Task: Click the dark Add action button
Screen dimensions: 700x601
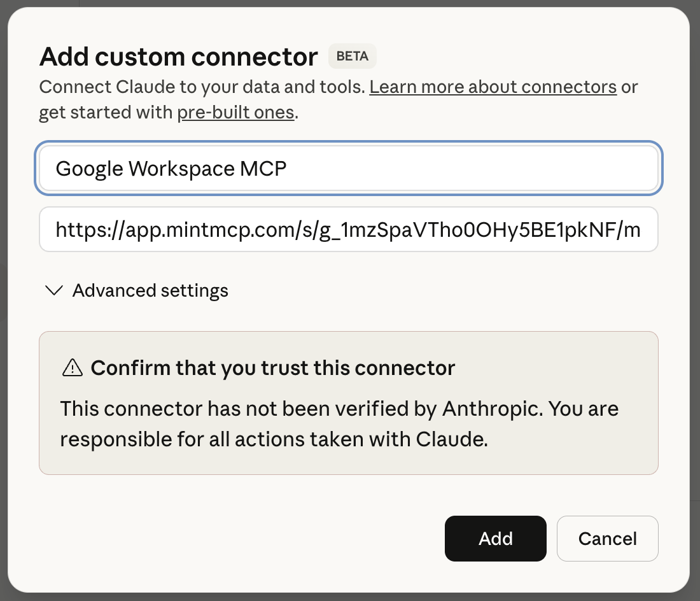Action: 495,539
